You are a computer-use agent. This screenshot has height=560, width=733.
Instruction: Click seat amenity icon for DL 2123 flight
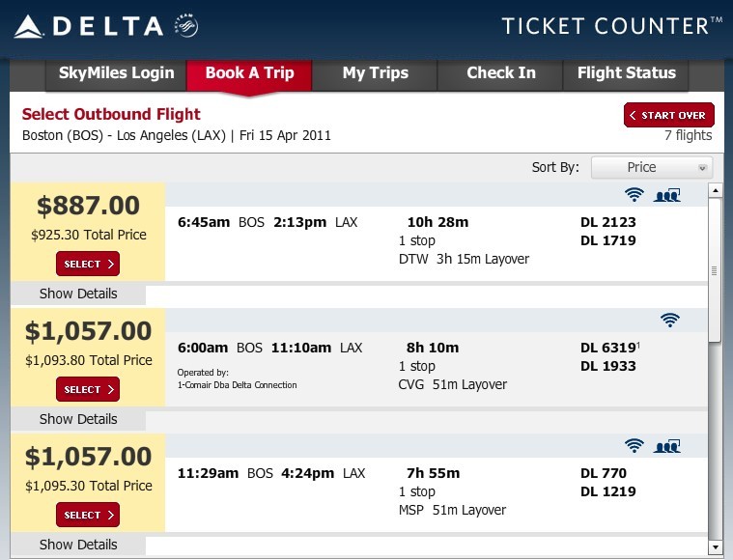(667, 195)
